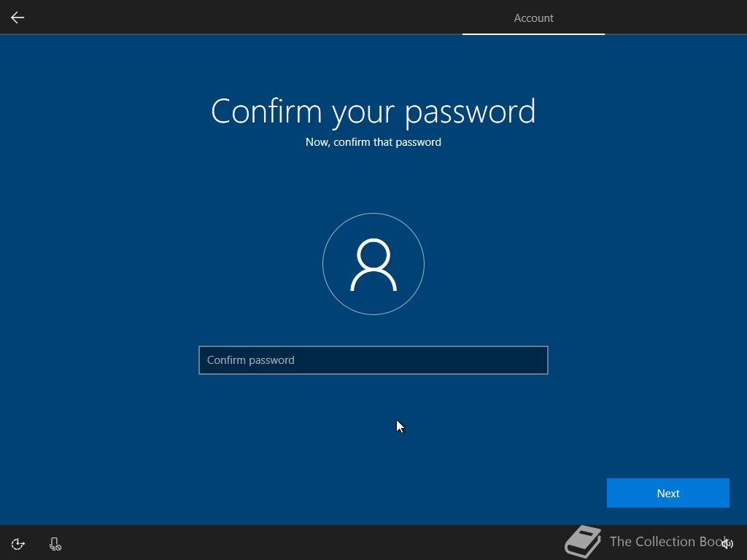Image resolution: width=747 pixels, height=560 pixels.
Task: Go back with the arrow icon
Action: pyautogui.click(x=18, y=17)
